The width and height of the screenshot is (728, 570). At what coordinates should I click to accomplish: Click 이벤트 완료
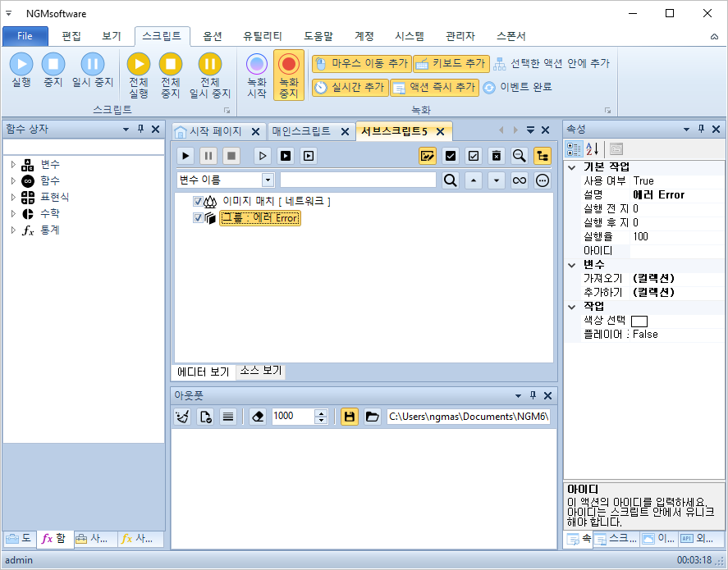(518, 87)
